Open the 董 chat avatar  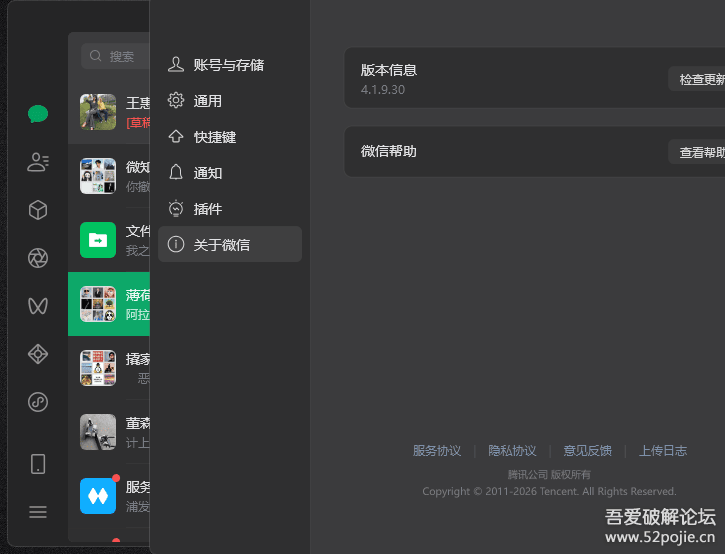point(98,432)
